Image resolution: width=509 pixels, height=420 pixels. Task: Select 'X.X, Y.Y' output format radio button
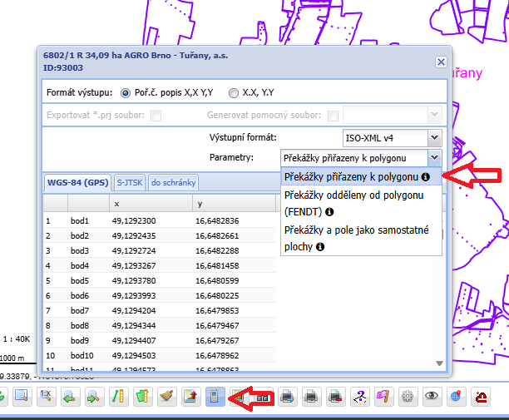pyautogui.click(x=234, y=93)
